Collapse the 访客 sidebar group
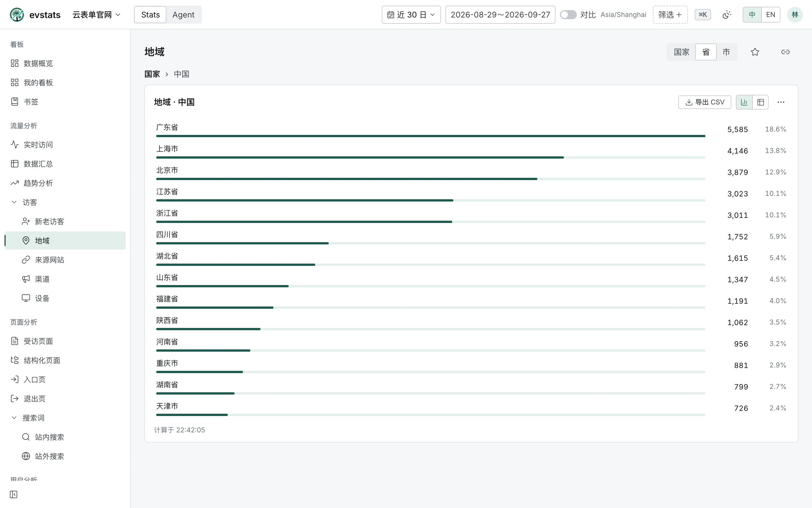Screen dimensions: 812x508 click(65, 202)
